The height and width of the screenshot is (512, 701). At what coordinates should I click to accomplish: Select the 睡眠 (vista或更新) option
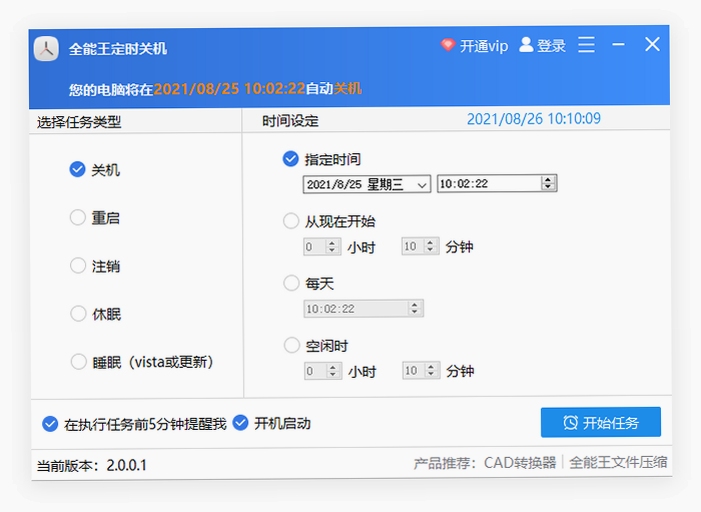coord(78,361)
